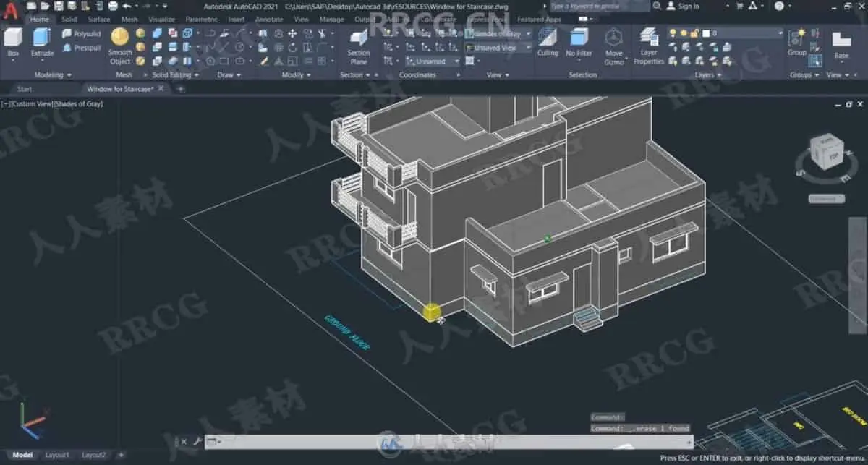Open the Unsaved View dropdown
Viewport: 868px width, 465px height.
498,48
